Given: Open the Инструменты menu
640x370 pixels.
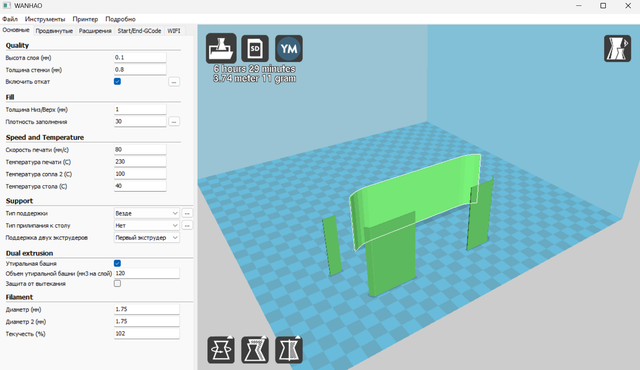Looking at the screenshot, I should 45,19.
